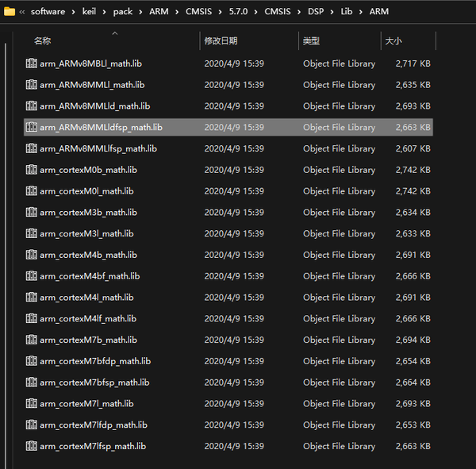Screen dimensions: 476x469
Task: Click type cell of arm_cortexM0l_math.lib row
Action: (339, 191)
